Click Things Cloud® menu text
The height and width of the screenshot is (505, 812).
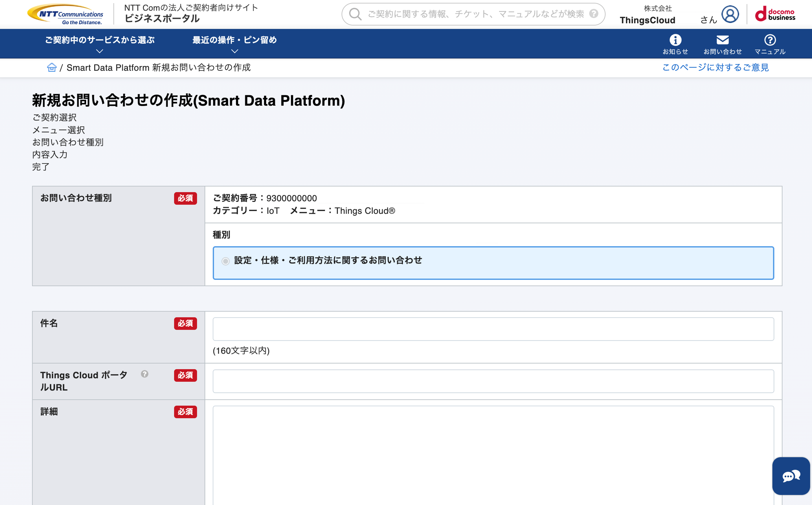365,211
